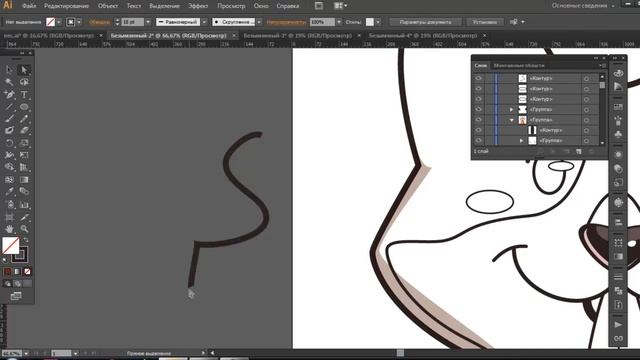Select the Rotate tool

pos(9,143)
